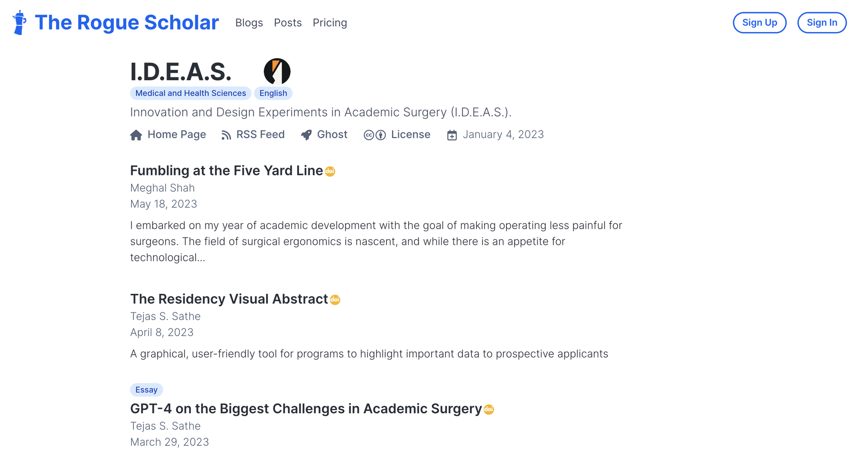Select the Medical and Health Sciences tag
This screenshot has height=454, width=868.
click(x=191, y=93)
